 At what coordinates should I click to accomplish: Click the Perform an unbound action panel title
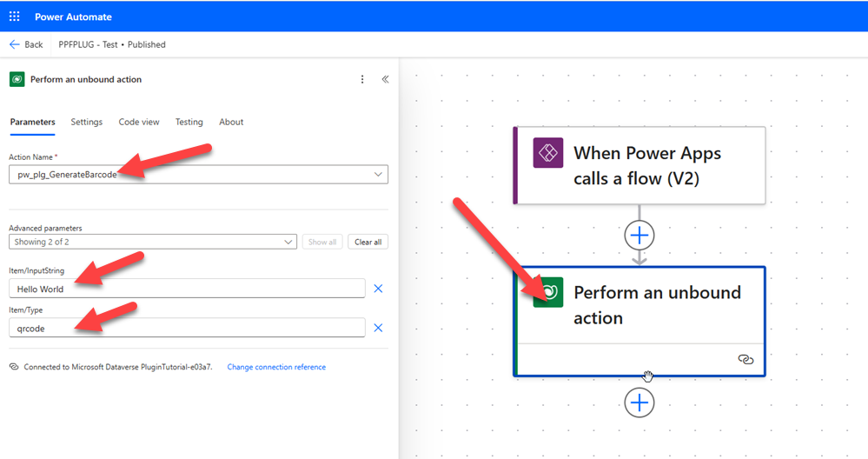[x=86, y=79]
